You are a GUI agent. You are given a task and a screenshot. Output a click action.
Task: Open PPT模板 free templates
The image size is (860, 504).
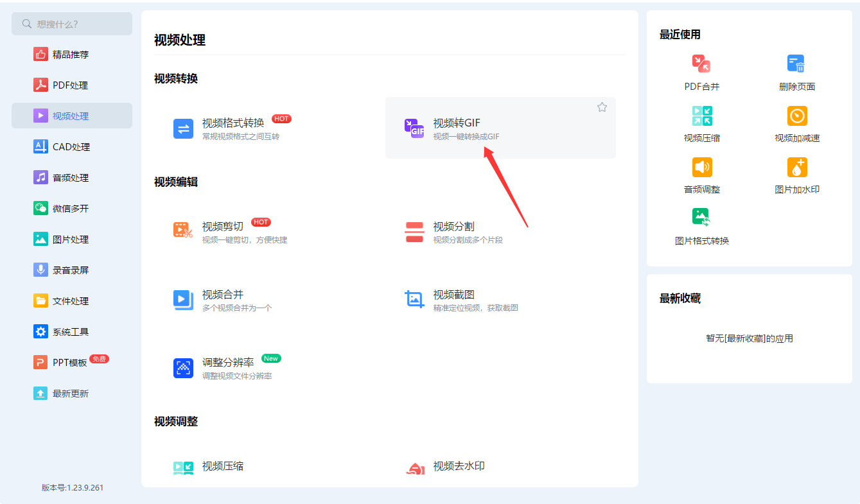72,363
